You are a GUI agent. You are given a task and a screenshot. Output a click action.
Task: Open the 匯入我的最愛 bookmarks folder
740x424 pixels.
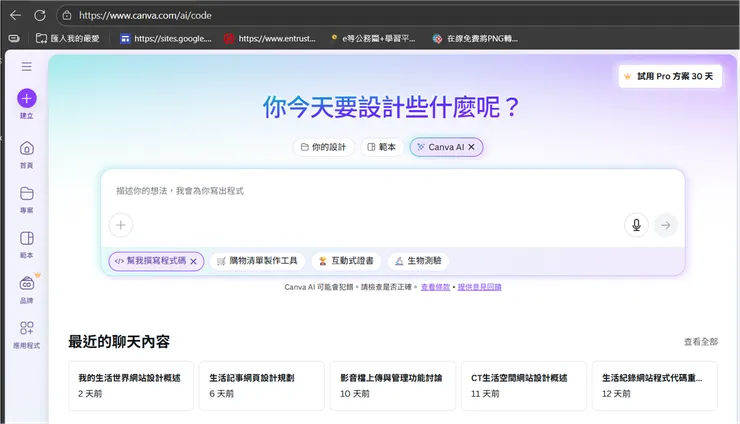pyautogui.click(x=68, y=38)
